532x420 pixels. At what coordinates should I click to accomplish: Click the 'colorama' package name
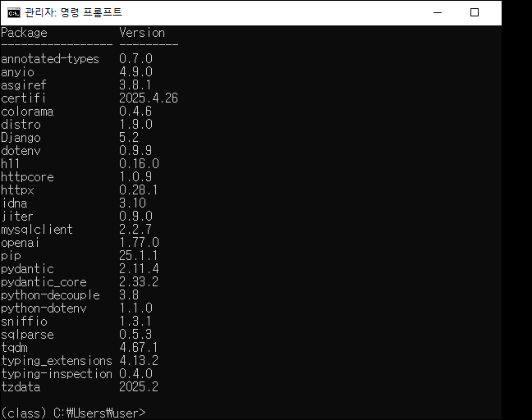click(x=27, y=112)
